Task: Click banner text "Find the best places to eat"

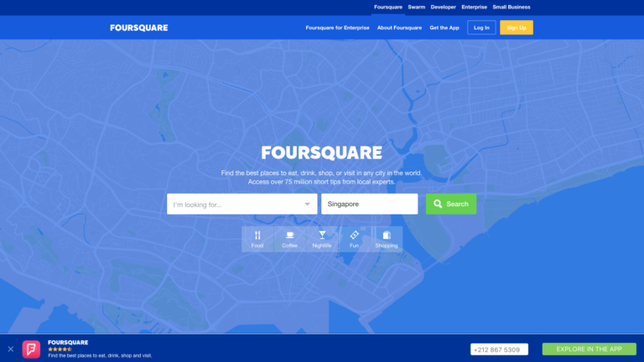Action: tap(100, 355)
